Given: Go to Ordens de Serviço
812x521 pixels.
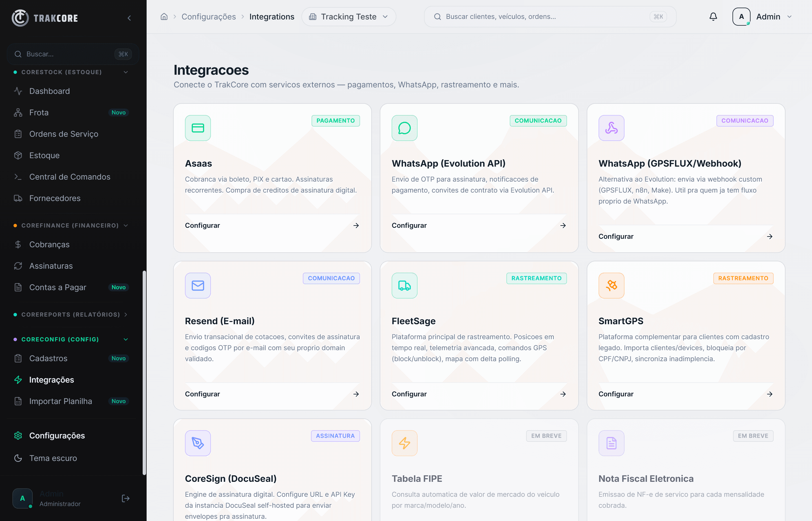Looking at the screenshot, I should [71, 134].
